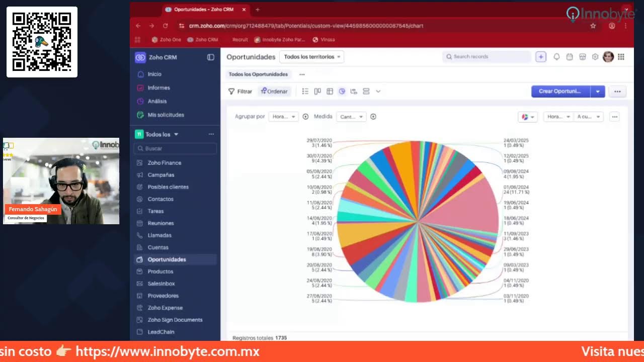644x362 pixels.
Task: Open the more actions menu beside Crear Oportunidad
Action: [617, 92]
